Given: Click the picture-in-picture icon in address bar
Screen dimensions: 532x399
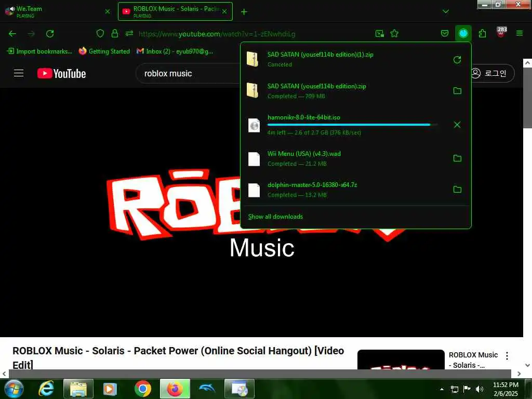Looking at the screenshot, I should click(x=380, y=33).
